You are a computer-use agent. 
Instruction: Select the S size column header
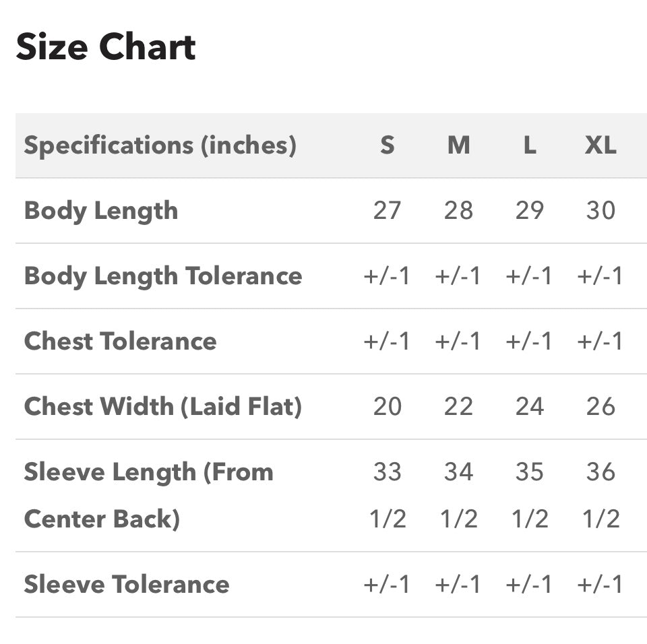click(387, 146)
